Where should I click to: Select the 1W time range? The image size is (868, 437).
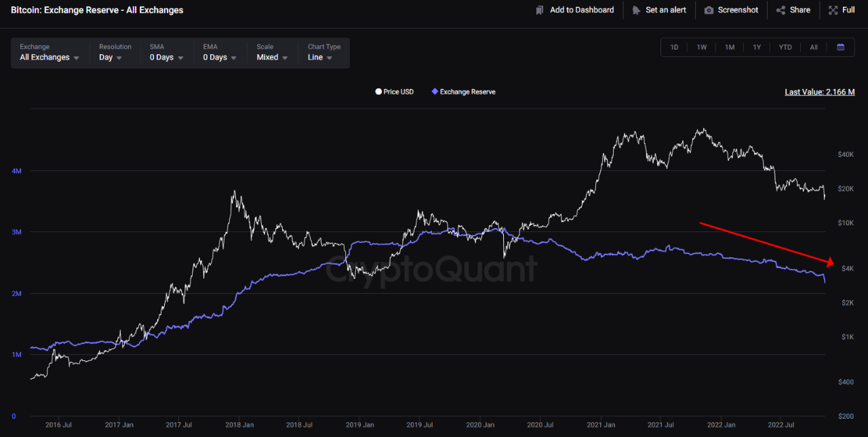point(702,47)
